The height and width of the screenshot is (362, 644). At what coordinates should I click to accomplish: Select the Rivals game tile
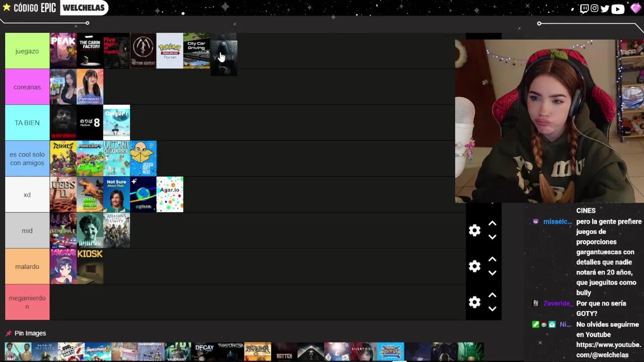tap(63, 158)
